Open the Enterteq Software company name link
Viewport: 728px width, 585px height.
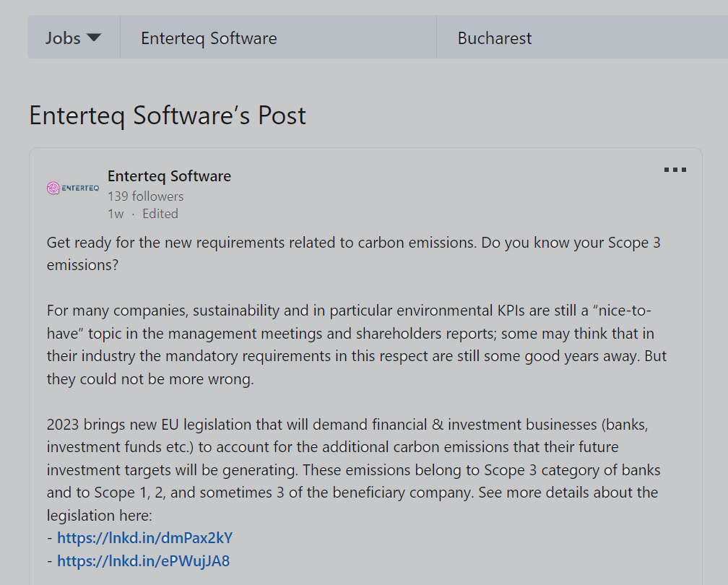(169, 176)
